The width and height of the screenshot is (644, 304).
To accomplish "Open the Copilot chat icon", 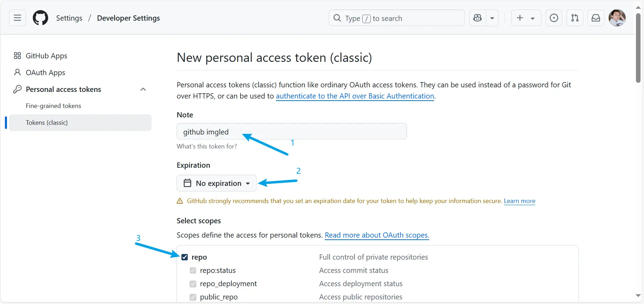I will [x=478, y=18].
